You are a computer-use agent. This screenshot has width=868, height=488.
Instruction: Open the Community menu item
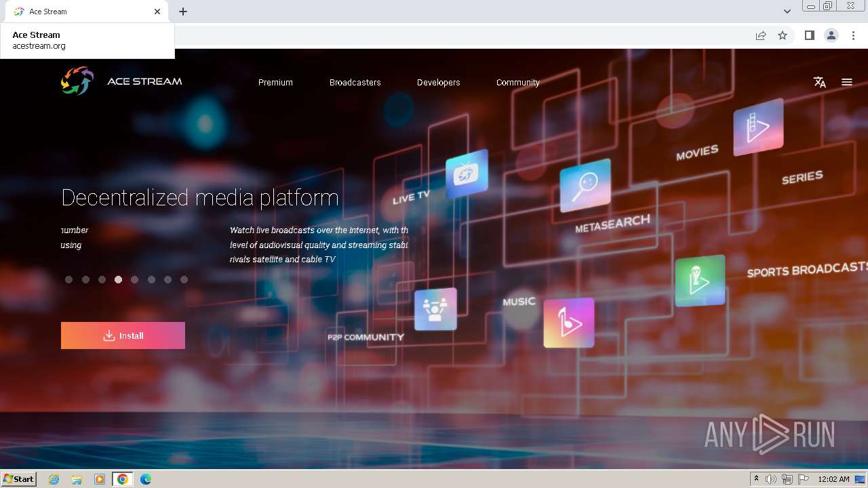[518, 83]
